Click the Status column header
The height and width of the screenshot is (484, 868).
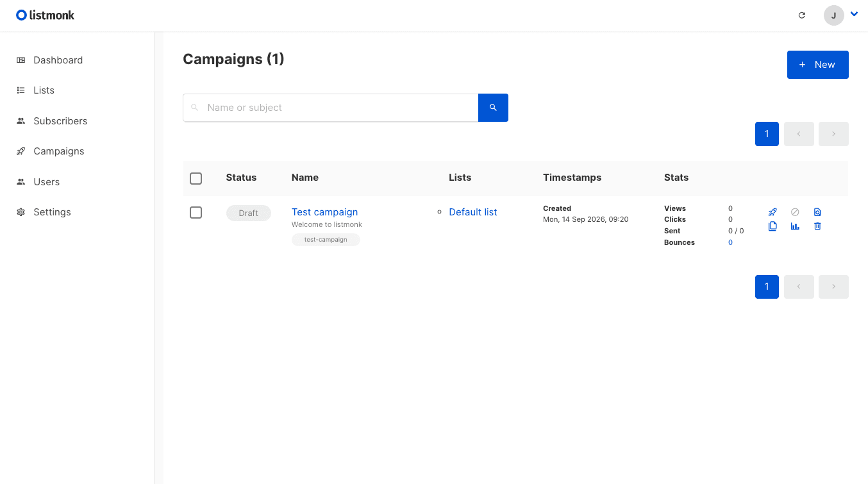point(241,178)
